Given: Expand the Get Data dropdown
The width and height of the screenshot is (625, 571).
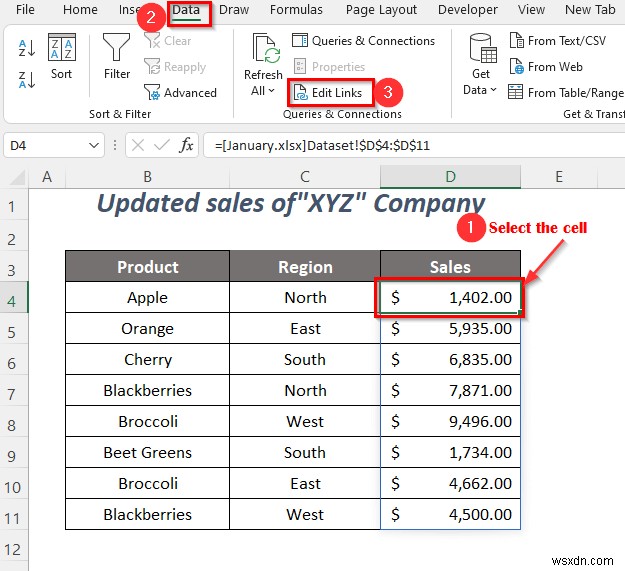Looking at the screenshot, I should click(493, 90).
